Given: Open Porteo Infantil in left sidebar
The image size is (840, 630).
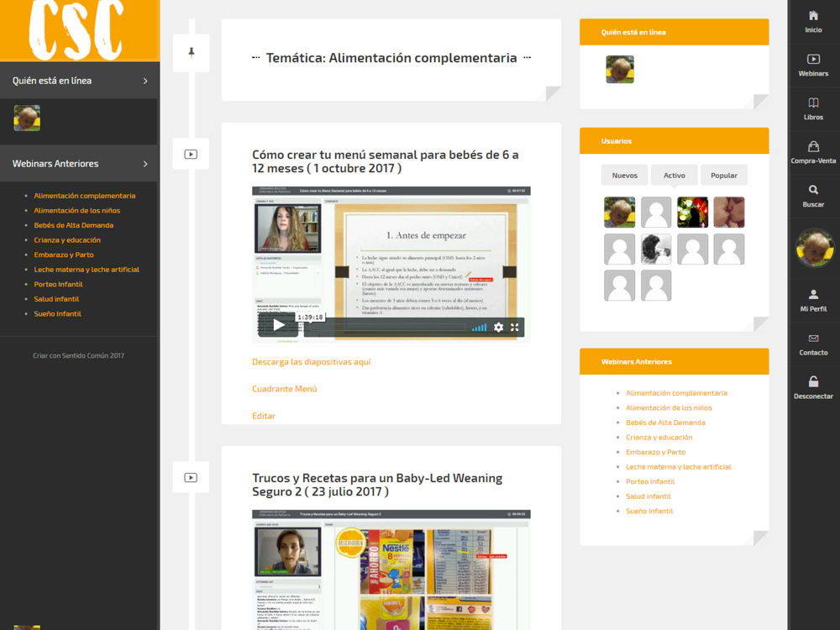Looking at the screenshot, I should [59, 284].
